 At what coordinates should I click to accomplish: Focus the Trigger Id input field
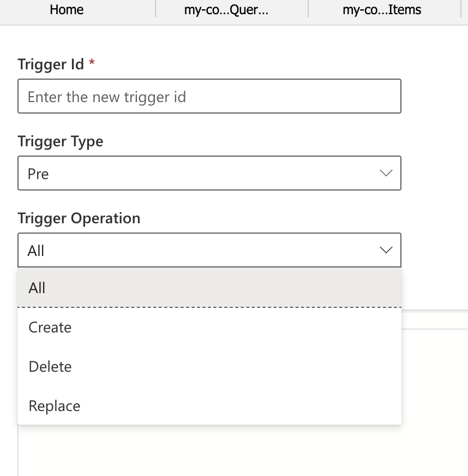(209, 96)
